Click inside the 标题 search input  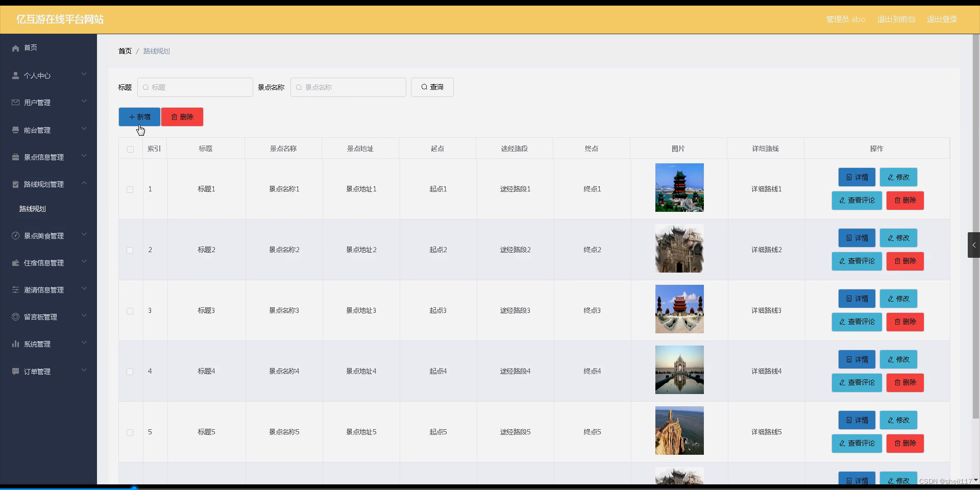click(195, 87)
